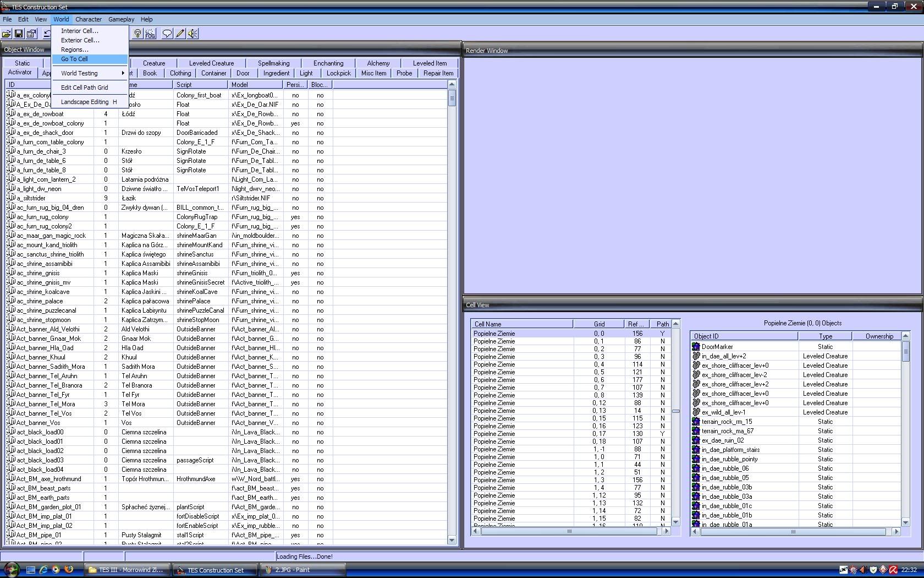This screenshot has width=924, height=578.
Task: Choose Go To Cell menu entry
Action: tap(90, 59)
